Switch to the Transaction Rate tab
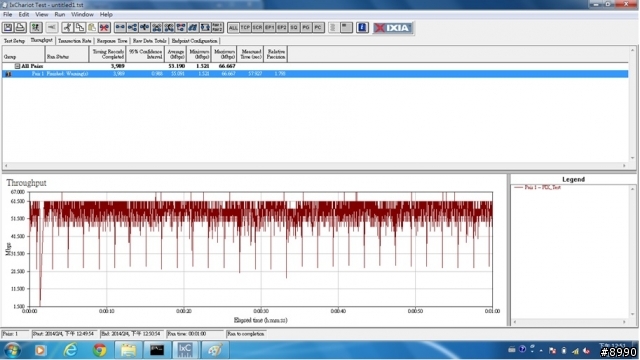Viewport: 640px width, 360px height. click(x=74, y=41)
